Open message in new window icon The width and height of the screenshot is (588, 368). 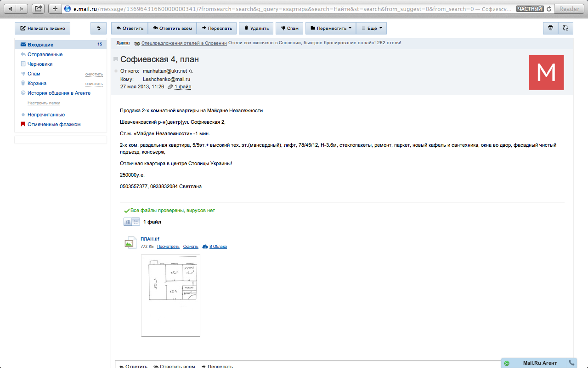click(565, 28)
